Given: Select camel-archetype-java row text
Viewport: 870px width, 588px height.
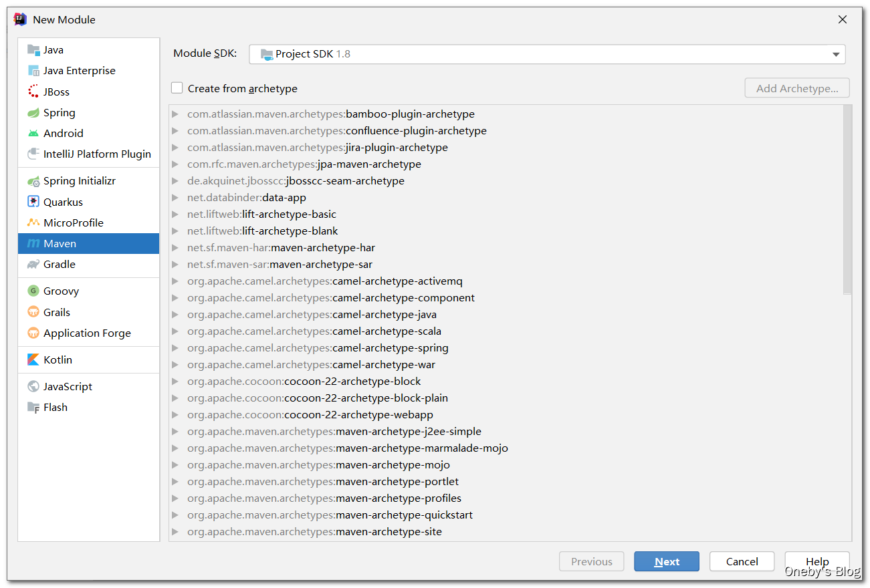Looking at the screenshot, I should click(312, 315).
